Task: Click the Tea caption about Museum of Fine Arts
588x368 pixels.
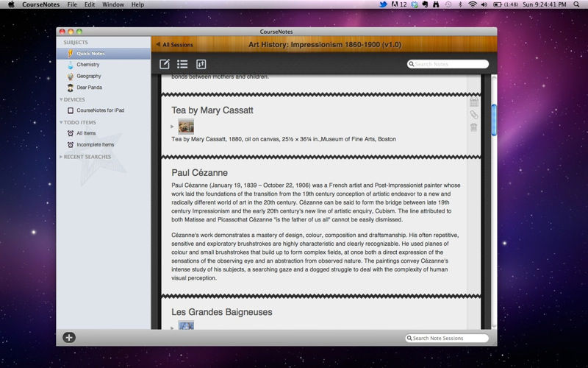Action: pos(284,139)
